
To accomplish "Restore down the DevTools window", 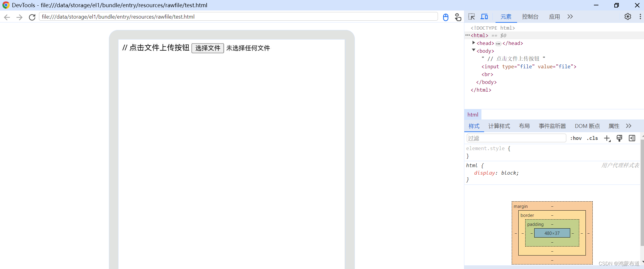I will click(x=616, y=5).
